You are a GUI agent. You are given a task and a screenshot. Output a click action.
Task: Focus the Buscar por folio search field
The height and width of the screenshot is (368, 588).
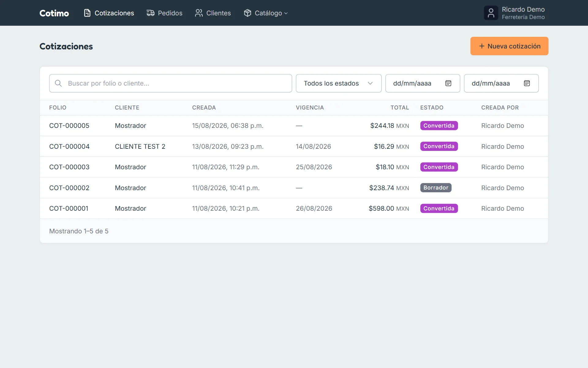[x=171, y=83]
